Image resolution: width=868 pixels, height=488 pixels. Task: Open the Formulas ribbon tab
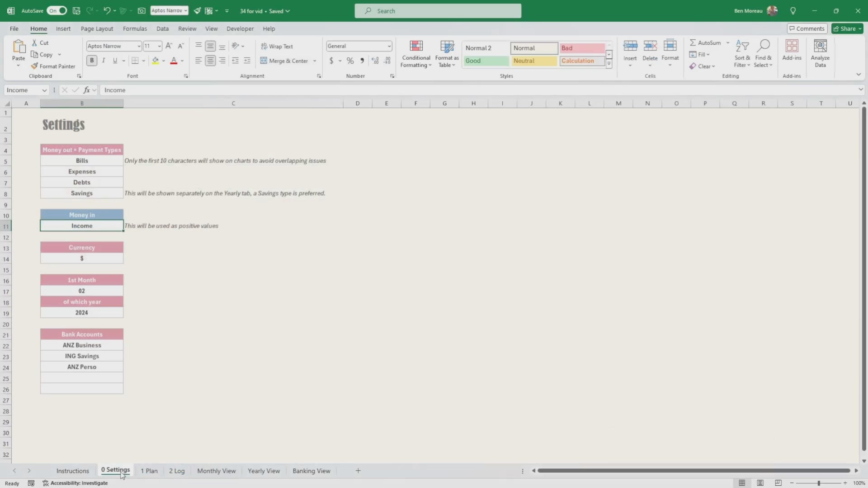coord(135,28)
